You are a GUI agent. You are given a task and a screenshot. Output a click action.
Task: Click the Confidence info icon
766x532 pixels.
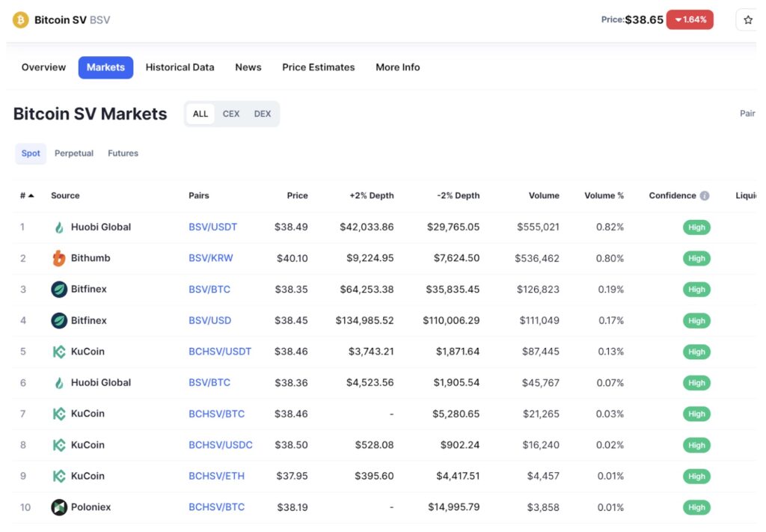(705, 195)
